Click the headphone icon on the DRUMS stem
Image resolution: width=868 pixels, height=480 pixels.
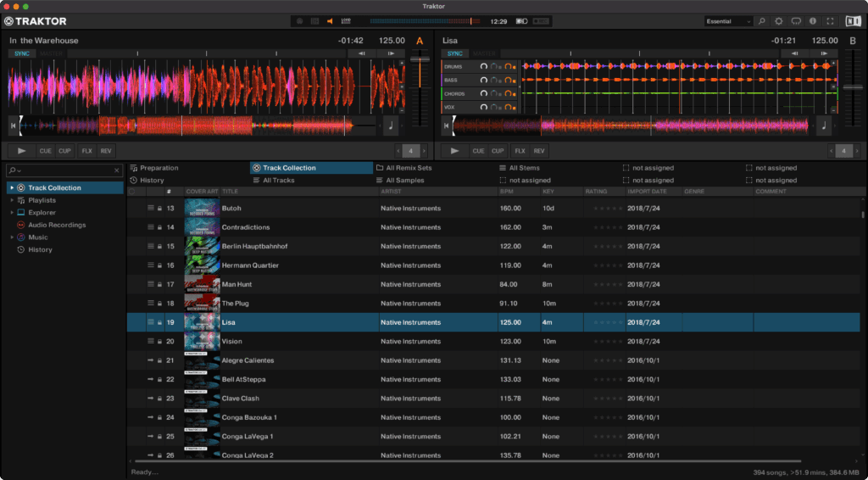click(484, 66)
